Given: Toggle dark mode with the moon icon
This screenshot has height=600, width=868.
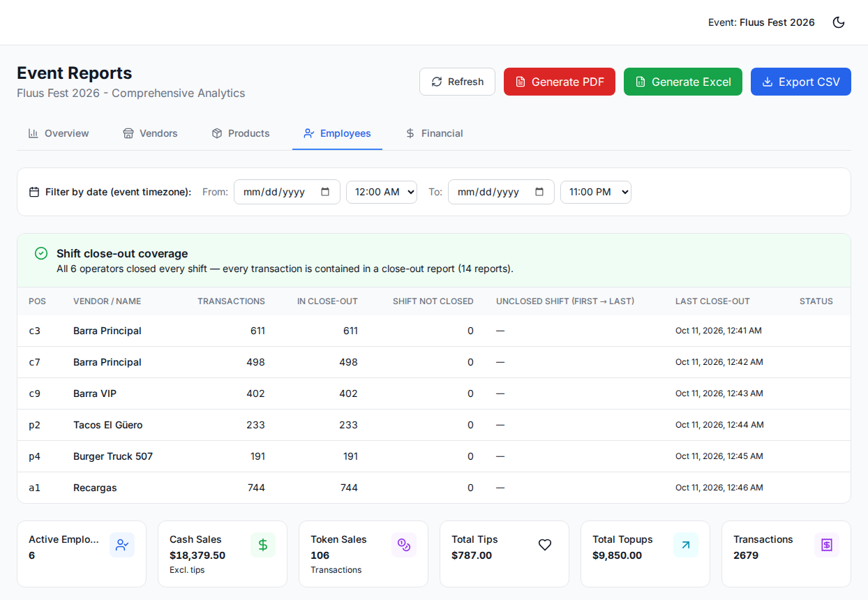Looking at the screenshot, I should pos(839,22).
